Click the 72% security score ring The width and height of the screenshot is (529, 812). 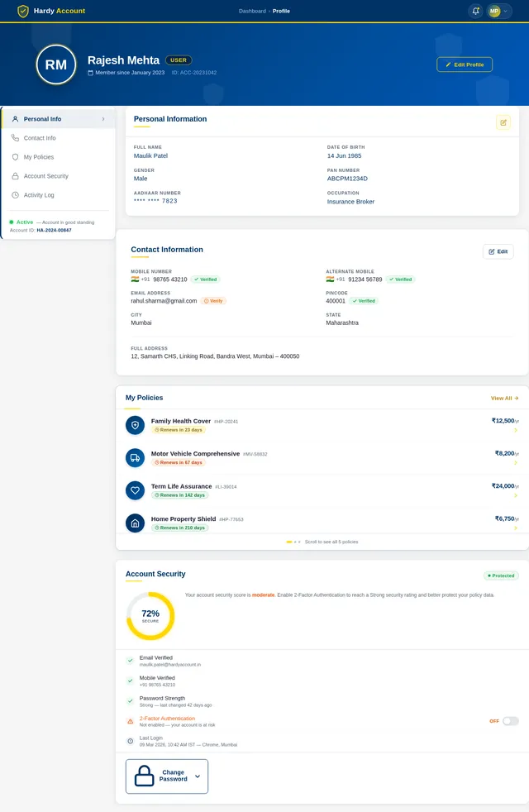[x=150, y=616]
